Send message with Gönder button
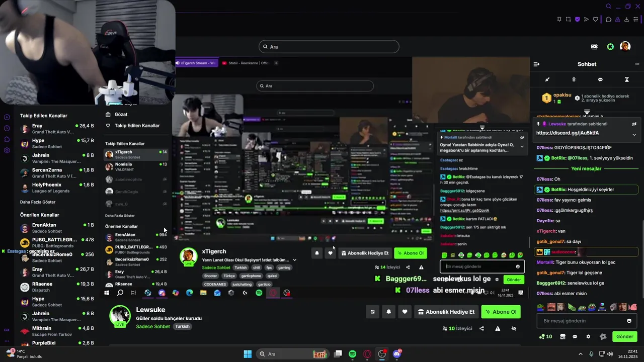644x362 pixels. point(625,337)
